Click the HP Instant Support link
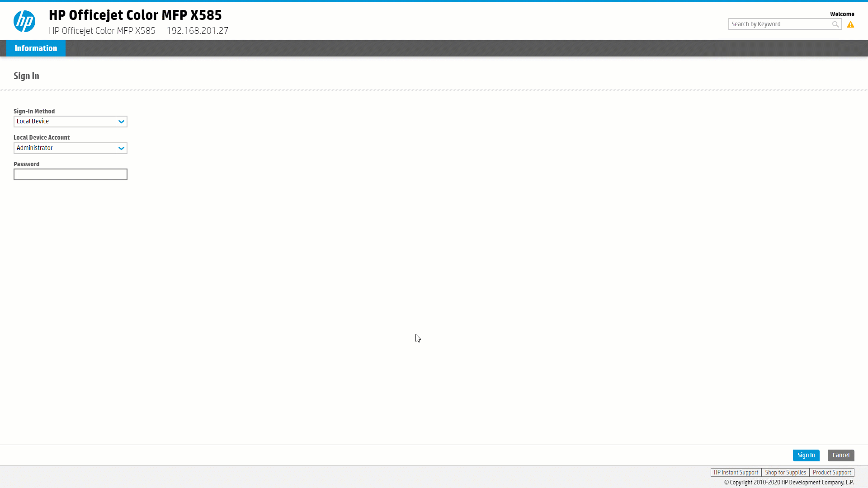Screen dimensions: 868x488 click(x=736, y=472)
